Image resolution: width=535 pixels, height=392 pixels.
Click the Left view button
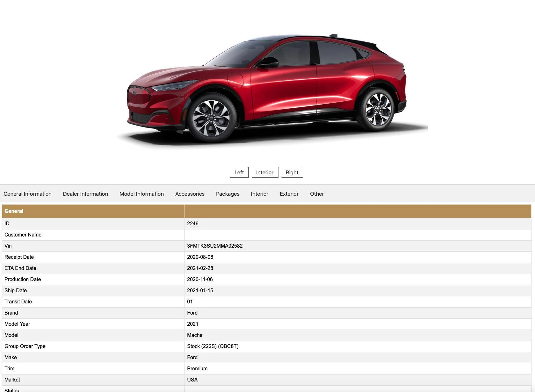[239, 172]
